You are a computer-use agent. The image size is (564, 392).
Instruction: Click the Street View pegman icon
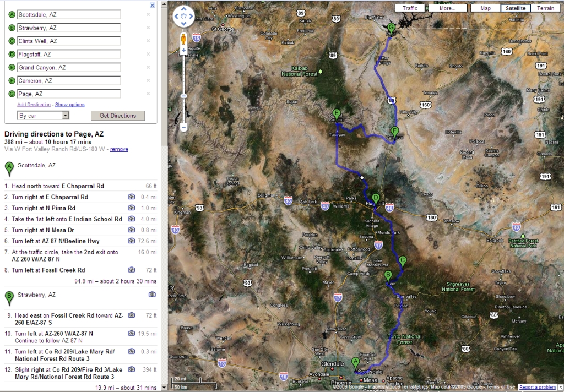coord(183,39)
